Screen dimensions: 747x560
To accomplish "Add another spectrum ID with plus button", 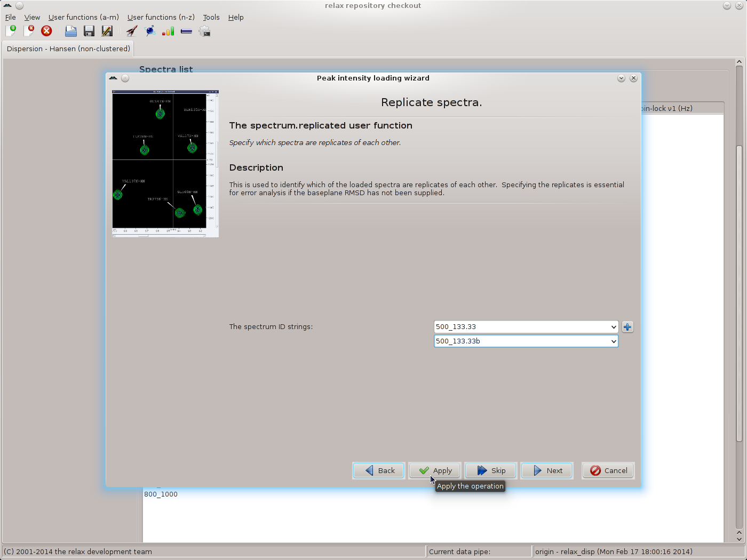I will (x=627, y=327).
